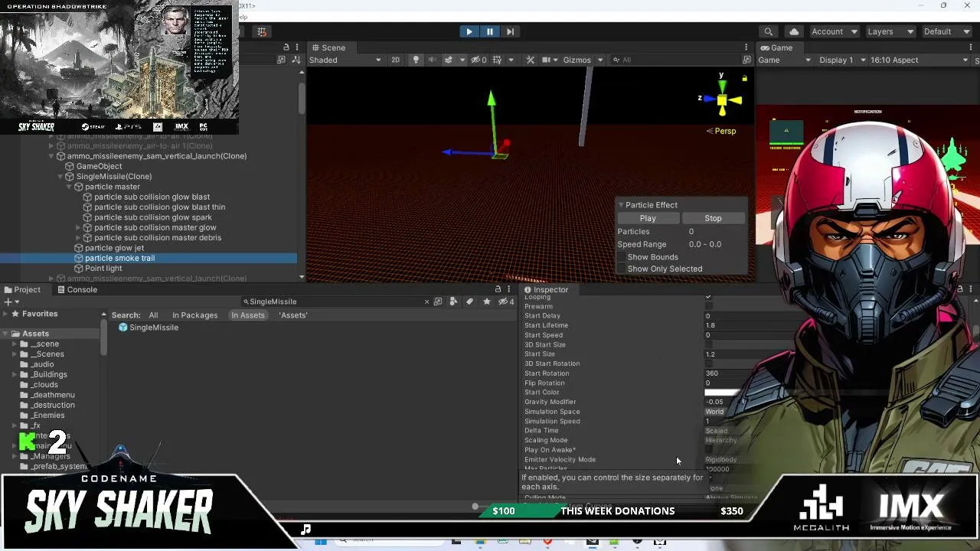980x551 pixels.
Task: Switch to the Console tab
Action: (x=77, y=290)
